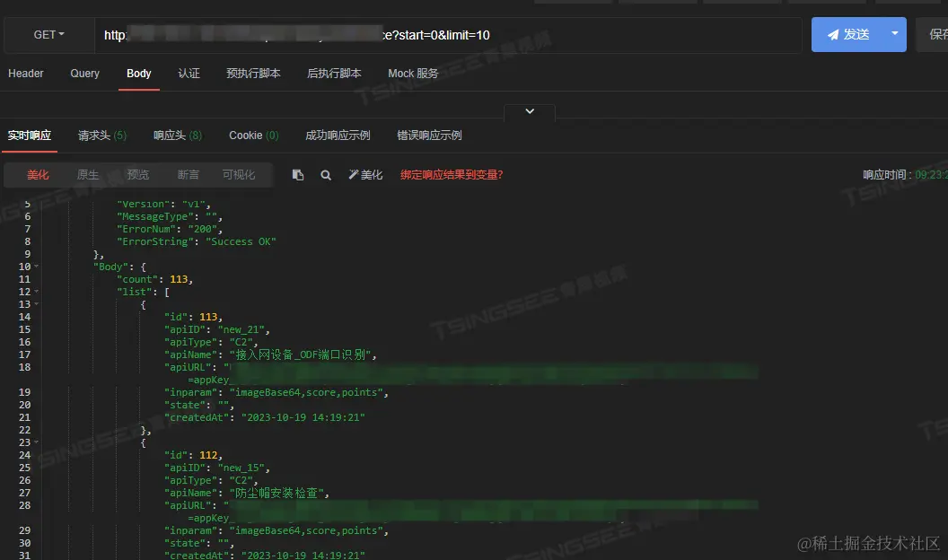Select the 预览 response view mode

tap(138, 175)
